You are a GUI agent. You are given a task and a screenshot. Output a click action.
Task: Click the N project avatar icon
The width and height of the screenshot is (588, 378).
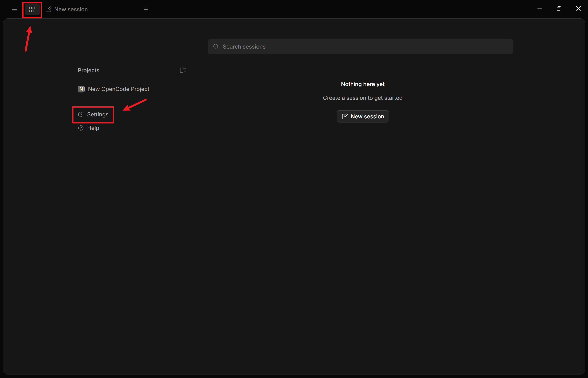coord(81,89)
